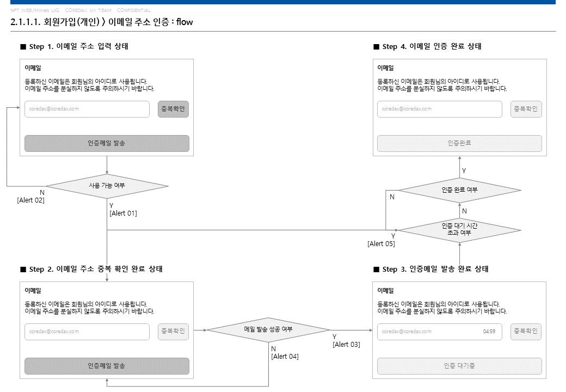566x392 pixels.
Task: Click the Step 2 인증메일 발송 button
Action: click(107, 366)
